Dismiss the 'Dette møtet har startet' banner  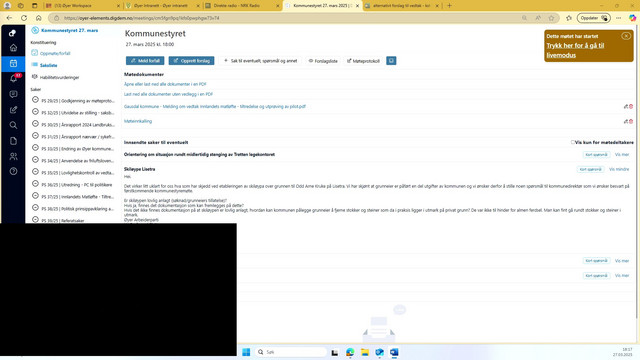click(626, 36)
